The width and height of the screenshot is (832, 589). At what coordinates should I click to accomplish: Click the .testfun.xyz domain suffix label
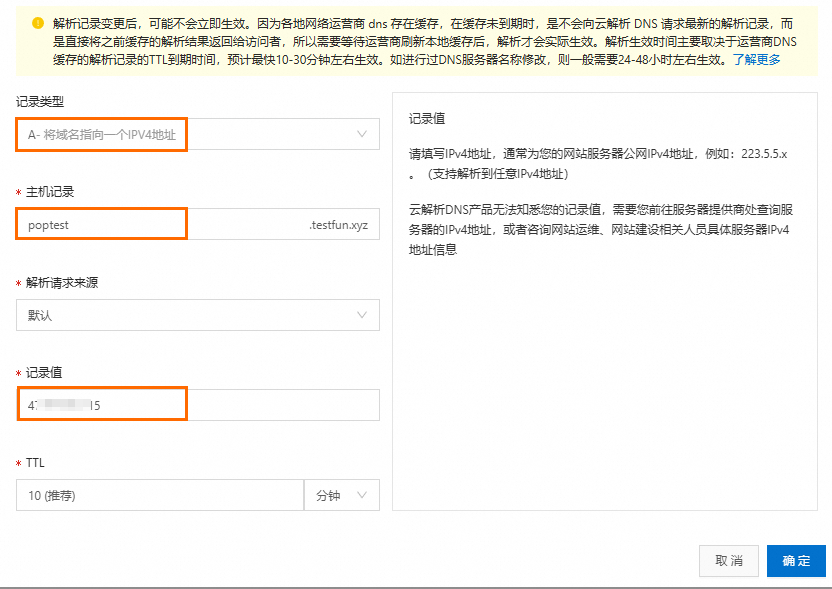(x=337, y=224)
